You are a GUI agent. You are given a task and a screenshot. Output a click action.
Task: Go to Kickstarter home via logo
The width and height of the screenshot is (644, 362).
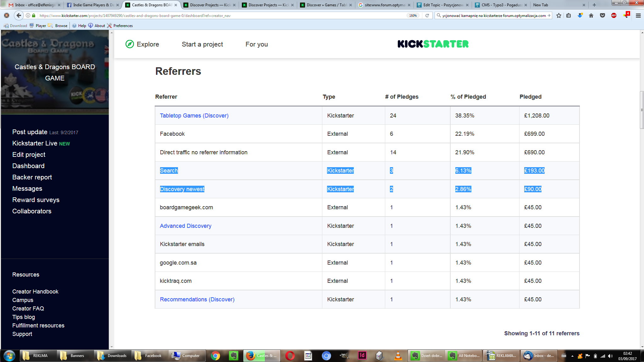[x=433, y=44]
